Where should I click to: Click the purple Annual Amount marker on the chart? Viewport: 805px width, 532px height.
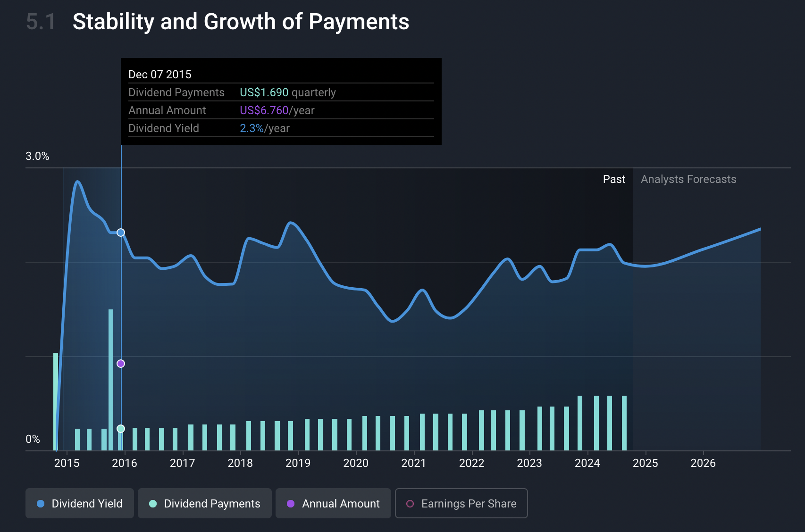pyautogui.click(x=121, y=364)
